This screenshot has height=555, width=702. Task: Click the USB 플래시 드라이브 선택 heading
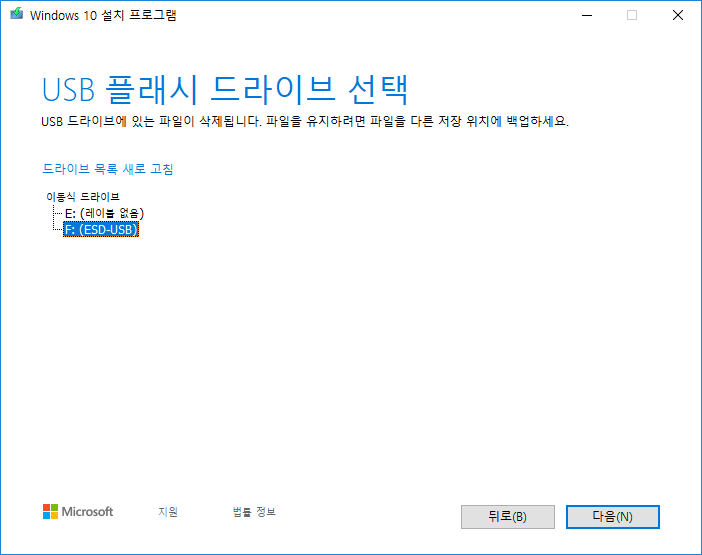225,90
